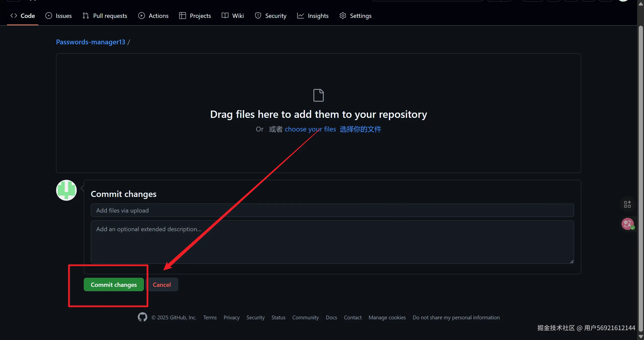Click the user avatar beside commit box
644x340 pixels.
point(66,190)
